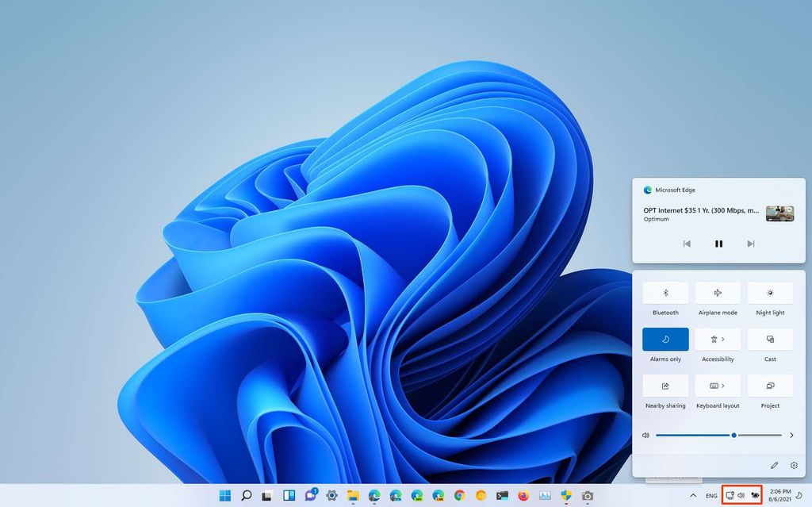Turn on Night light

(770, 292)
